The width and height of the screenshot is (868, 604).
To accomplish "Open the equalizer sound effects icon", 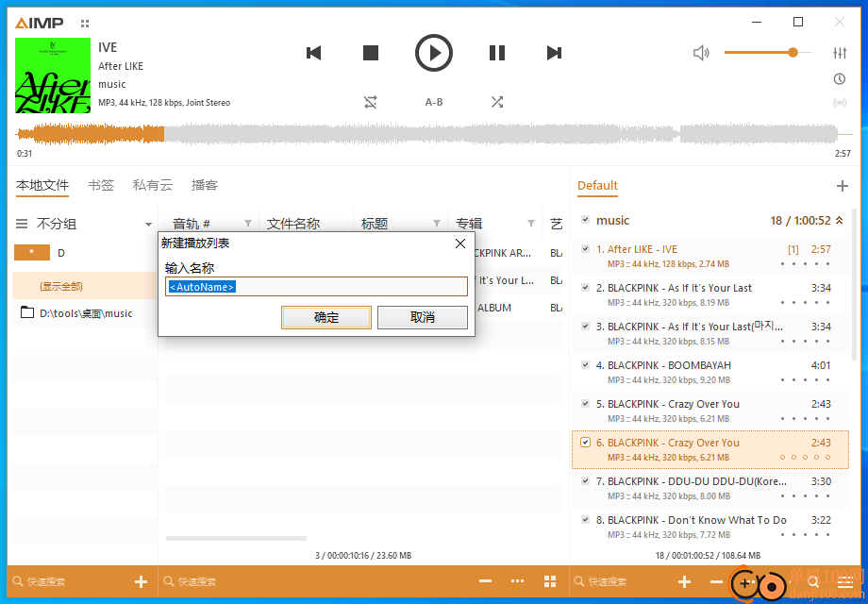I will 840,53.
